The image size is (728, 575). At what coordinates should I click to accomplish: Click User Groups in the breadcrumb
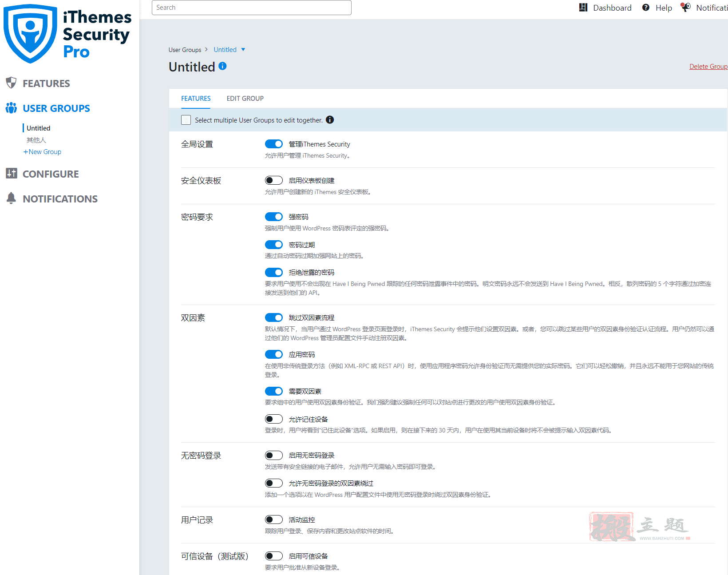pos(185,50)
